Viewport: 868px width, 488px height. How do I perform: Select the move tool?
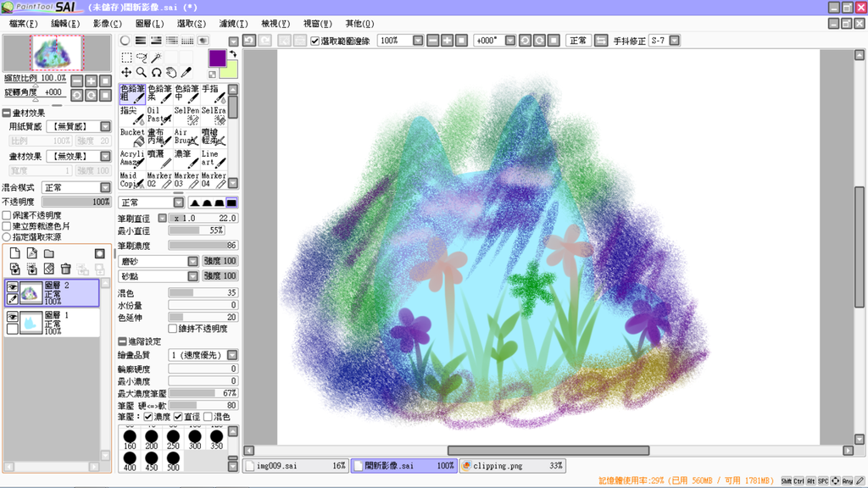pyautogui.click(x=127, y=73)
